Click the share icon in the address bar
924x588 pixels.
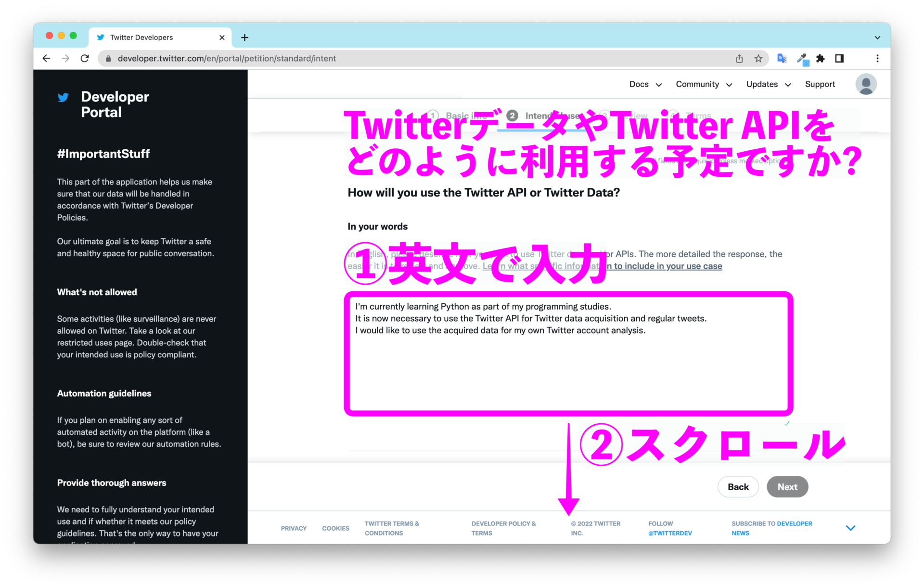click(740, 58)
